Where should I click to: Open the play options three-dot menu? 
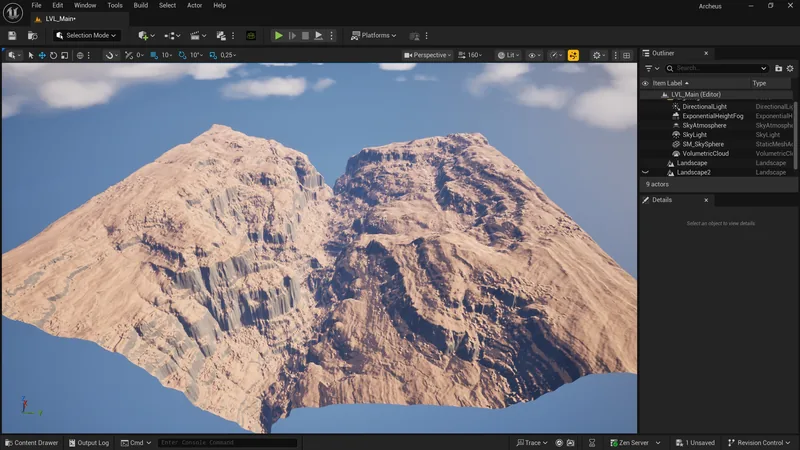[332, 36]
